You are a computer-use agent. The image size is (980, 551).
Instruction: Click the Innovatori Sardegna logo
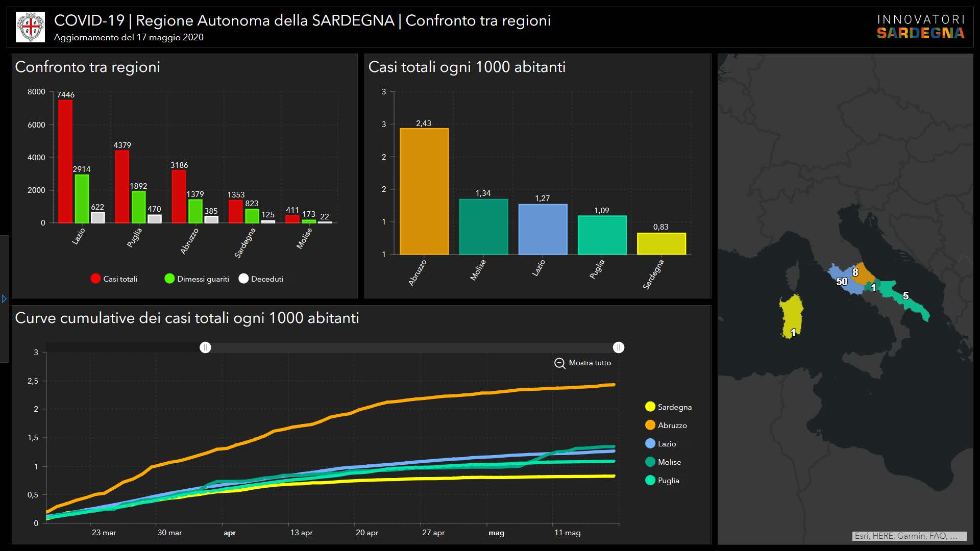click(x=920, y=27)
